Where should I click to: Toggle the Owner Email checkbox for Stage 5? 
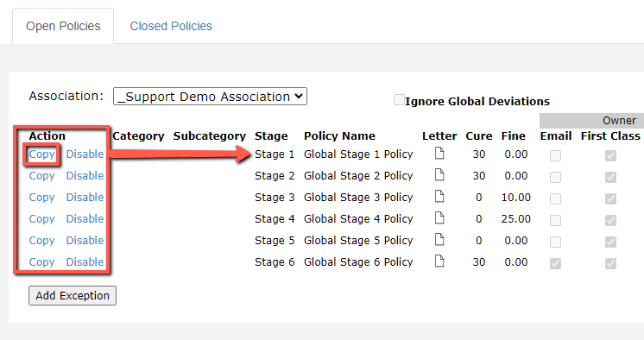[x=555, y=242]
